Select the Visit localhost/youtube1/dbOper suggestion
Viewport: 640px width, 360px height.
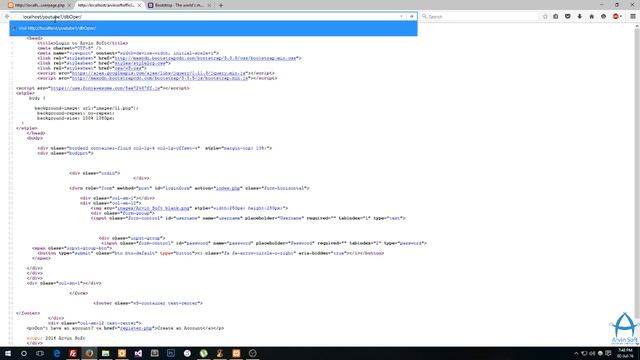(213, 29)
